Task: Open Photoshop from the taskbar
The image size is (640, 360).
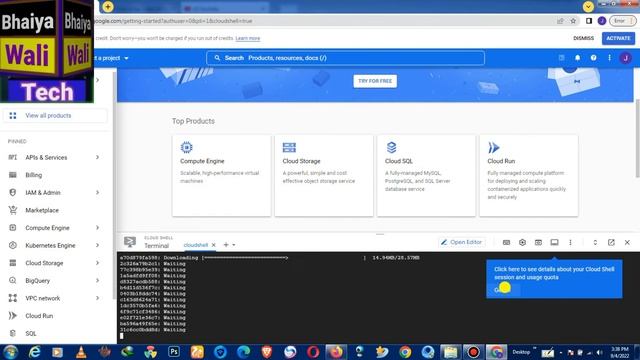Action: 173,352
